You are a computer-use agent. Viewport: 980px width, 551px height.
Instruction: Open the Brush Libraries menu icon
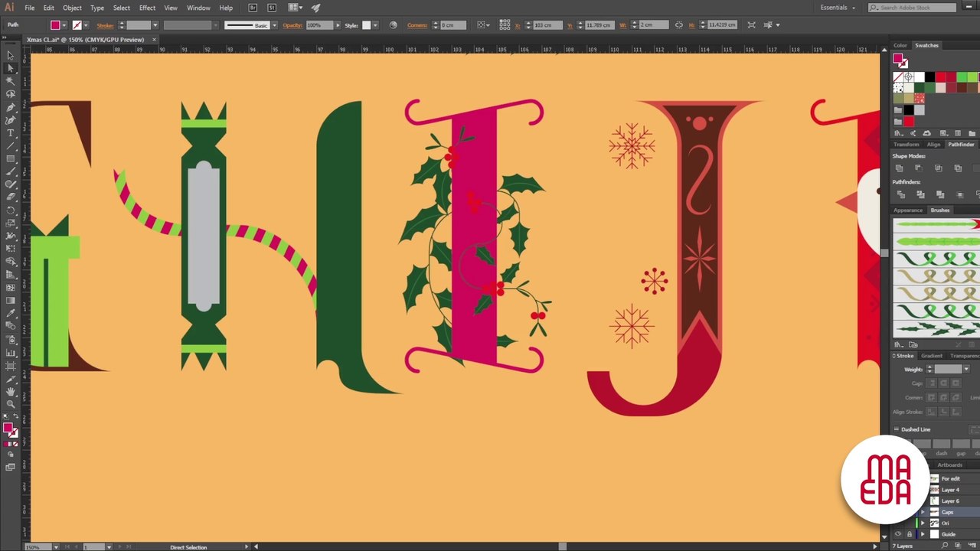click(x=899, y=344)
